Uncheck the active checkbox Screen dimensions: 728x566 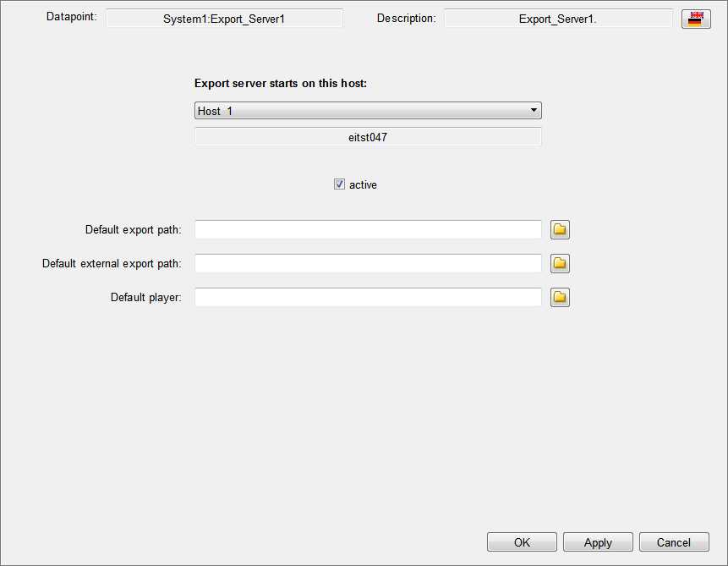coord(340,184)
